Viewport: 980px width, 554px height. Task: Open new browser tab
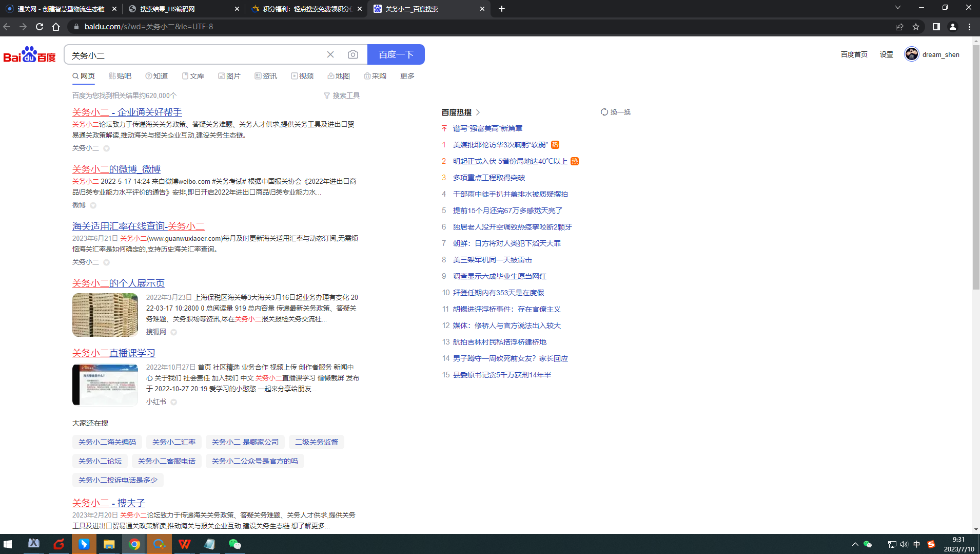(502, 9)
